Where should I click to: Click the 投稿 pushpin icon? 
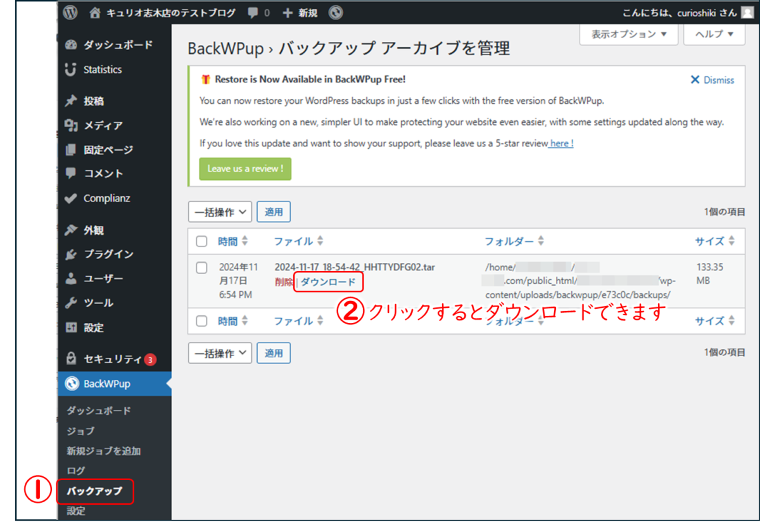pyautogui.click(x=71, y=101)
